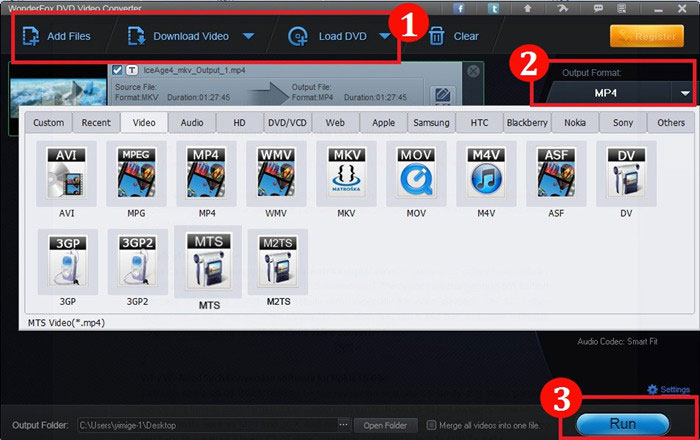The height and width of the screenshot is (440, 700).
Task: Open the edit icon for IceAge4 output
Action: (442, 95)
